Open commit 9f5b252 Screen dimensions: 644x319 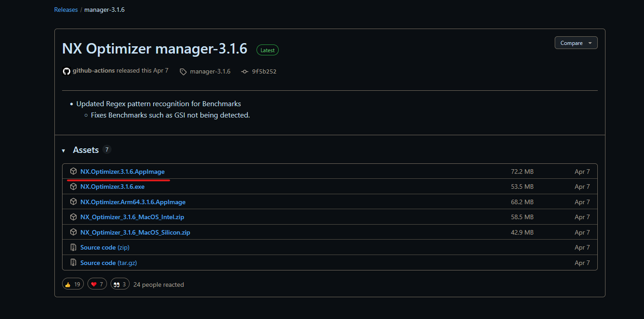264,72
